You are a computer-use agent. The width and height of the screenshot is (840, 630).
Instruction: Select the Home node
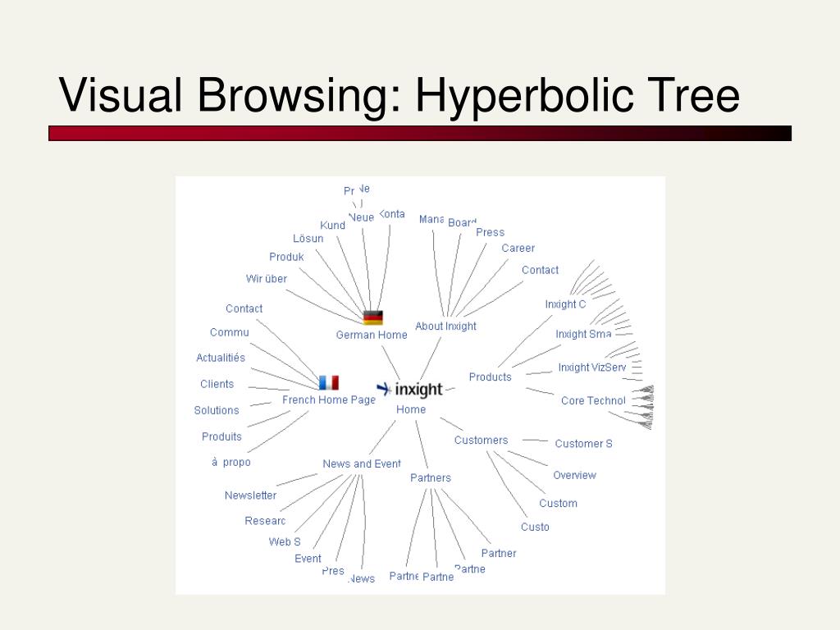click(x=411, y=409)
